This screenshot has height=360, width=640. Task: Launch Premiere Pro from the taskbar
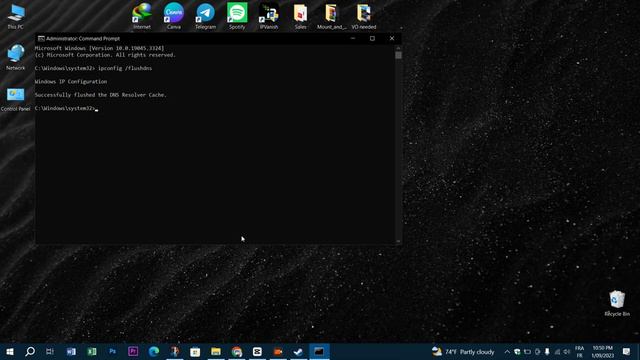133,351
